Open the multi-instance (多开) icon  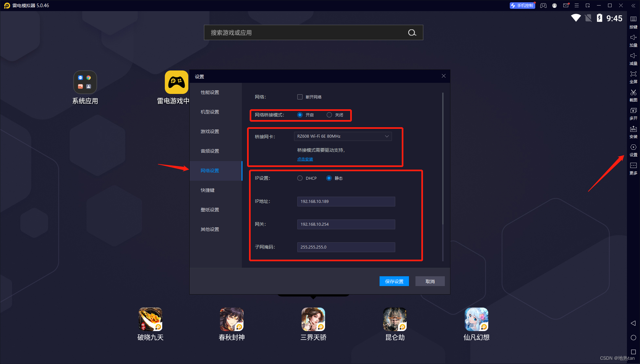click(633, 113)
